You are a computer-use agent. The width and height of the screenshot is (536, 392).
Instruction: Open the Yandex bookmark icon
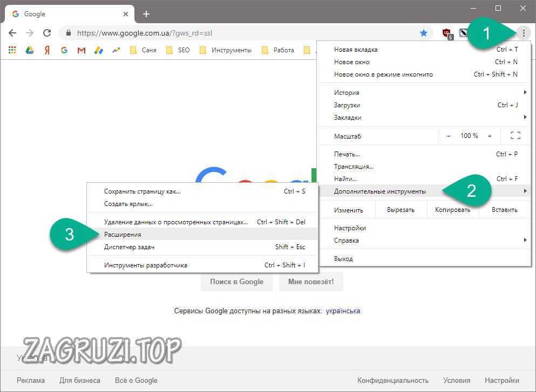48,50
